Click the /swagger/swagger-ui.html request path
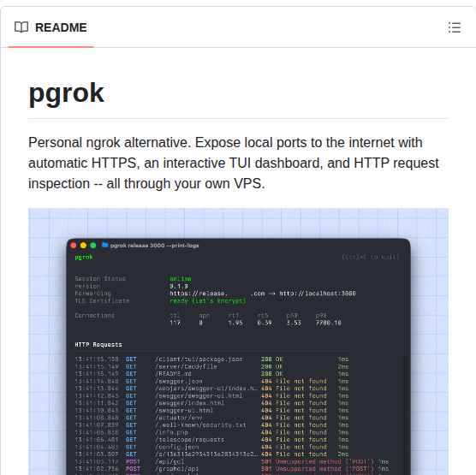 pyautogui.click(x=199, y=395)
